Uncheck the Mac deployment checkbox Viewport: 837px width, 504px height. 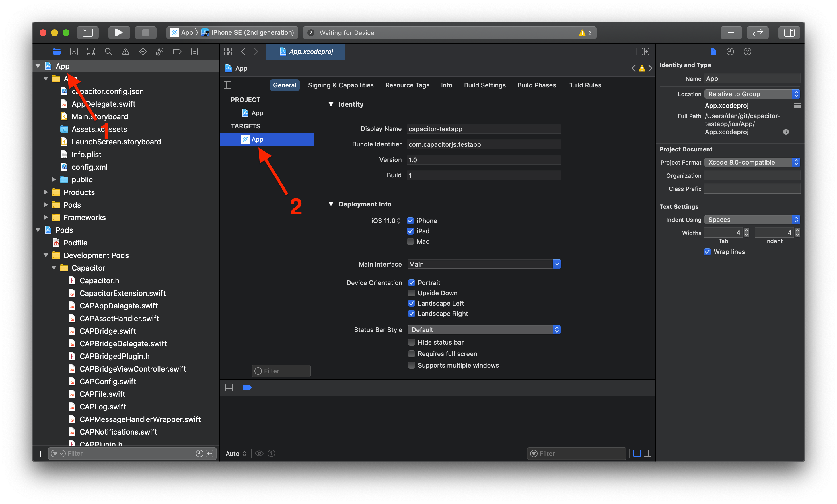coord(411,241)
